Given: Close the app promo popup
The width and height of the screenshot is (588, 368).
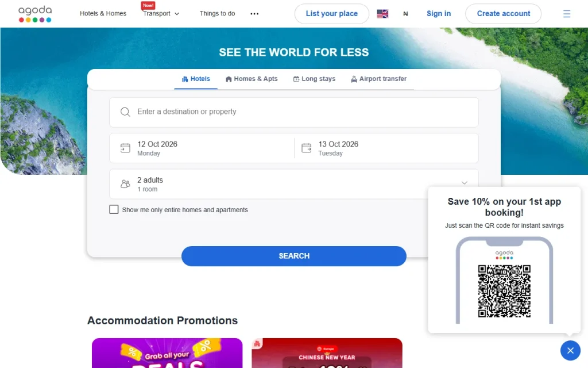Looking at the screenshot, I should coord(570,350).
